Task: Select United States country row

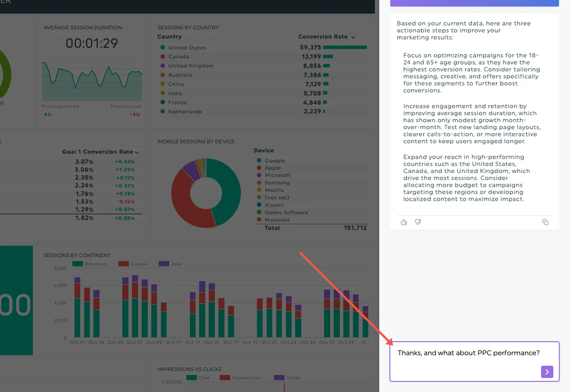Action: [x=187, y=48]
